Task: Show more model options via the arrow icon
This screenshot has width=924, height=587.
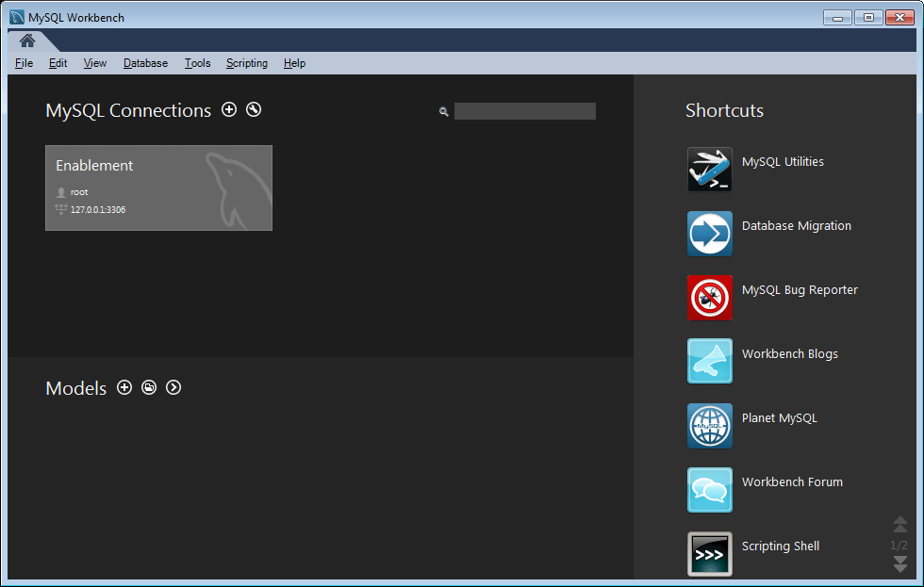Action: 173,387
